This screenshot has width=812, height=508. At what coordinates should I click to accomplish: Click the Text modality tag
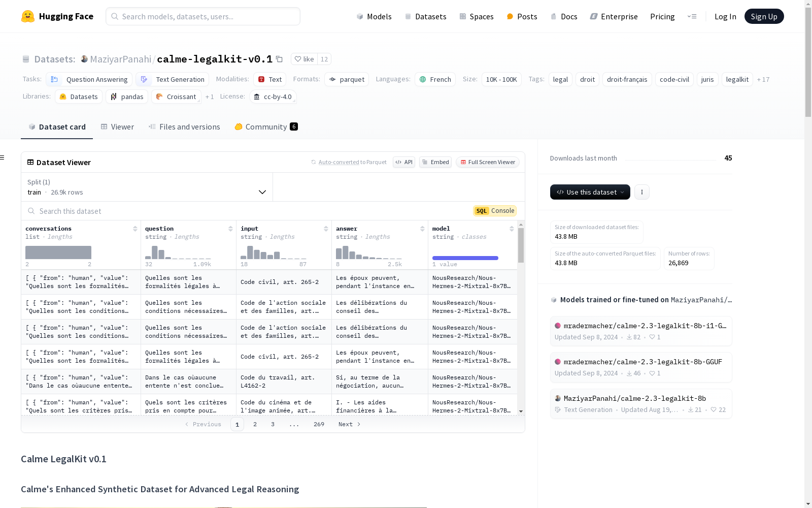(x=269, y=79)
